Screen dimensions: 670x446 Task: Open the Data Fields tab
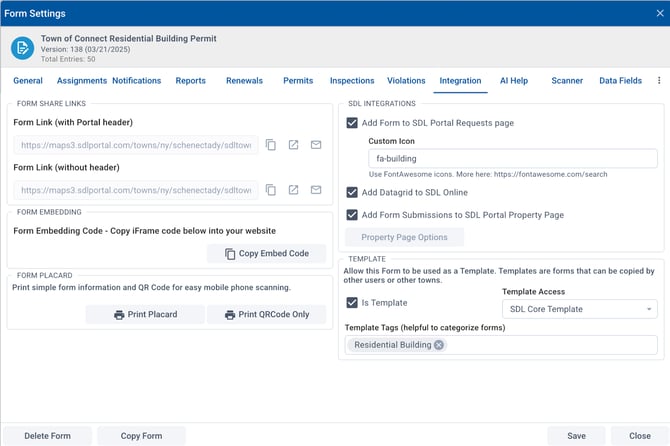(621, 81)
